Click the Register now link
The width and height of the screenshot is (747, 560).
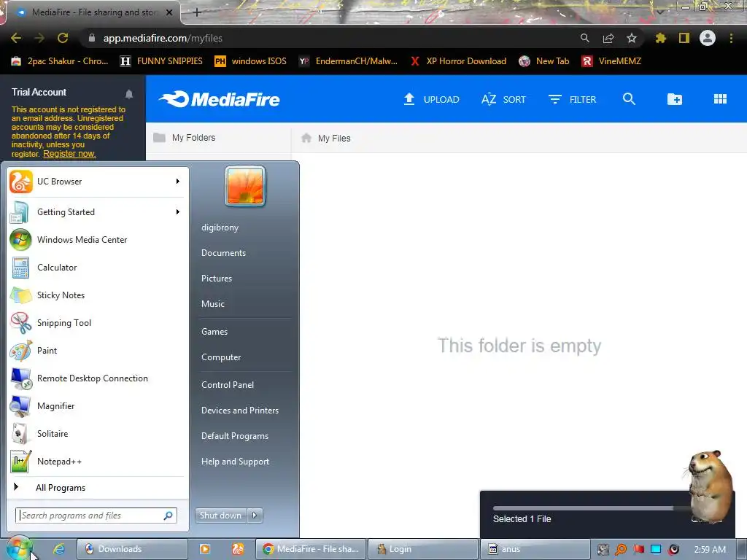[x=69, y=153]
